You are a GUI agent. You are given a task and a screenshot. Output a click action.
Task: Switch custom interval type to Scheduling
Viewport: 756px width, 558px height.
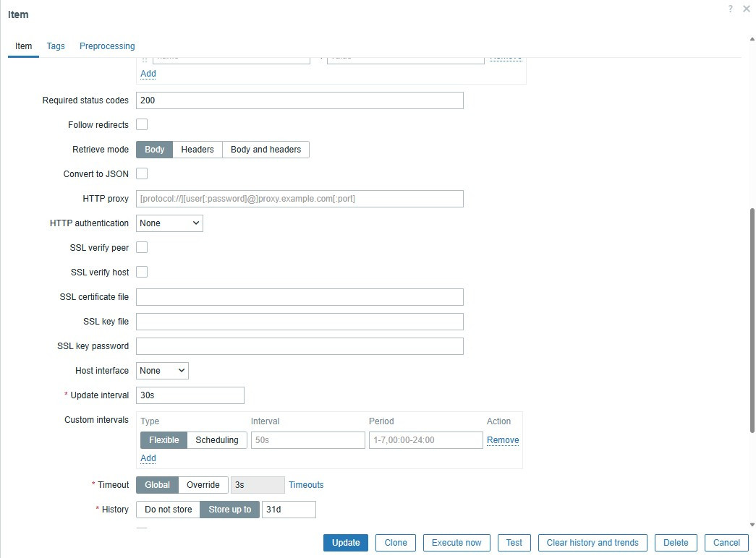click(218, 439)
